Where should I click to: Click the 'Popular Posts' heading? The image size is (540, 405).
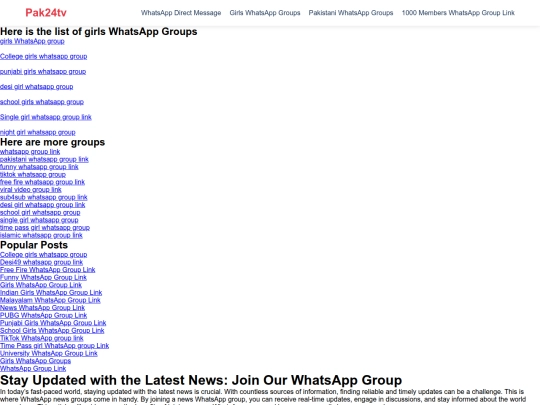coord(34,245)
